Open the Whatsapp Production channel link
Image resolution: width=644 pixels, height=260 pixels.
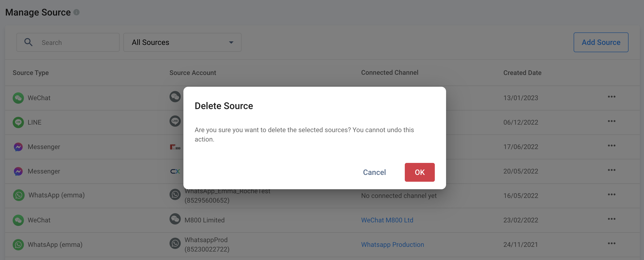(x=392, y=244)
